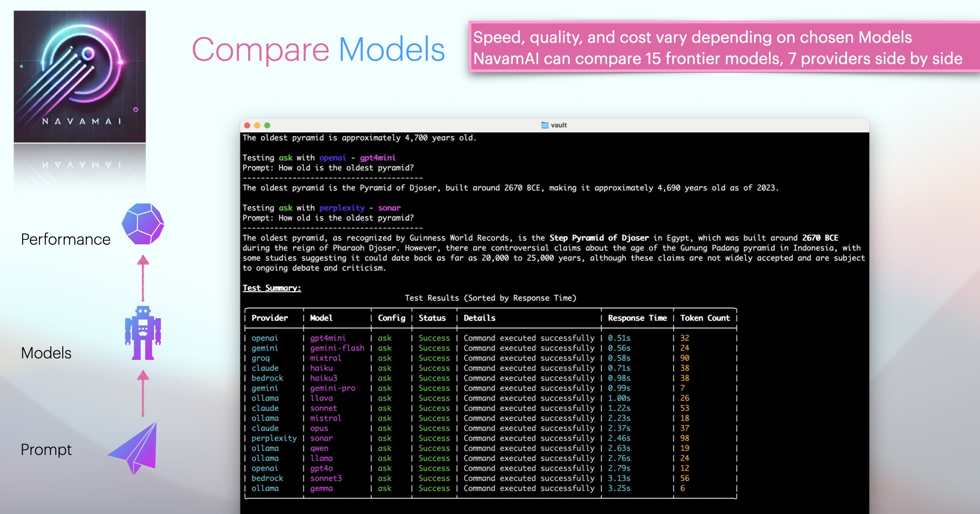
Task: Click the 'Details' column header
Action: pyautogui.click(x=480, y=318)
